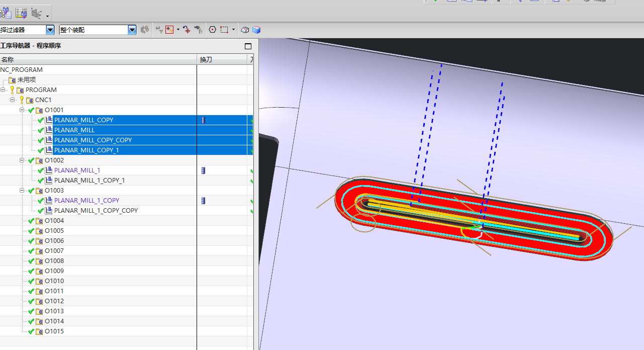Collapse the O1002 program group
Screen dimensions: 644x350
pyautogui.click(x=22, y=160)
